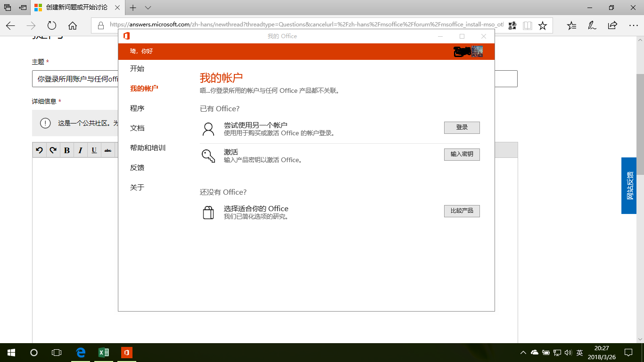Click the redo icon in the editor toolbar
Image resolution: width=644 pixels, height=362 pixels.
[53, 150]
